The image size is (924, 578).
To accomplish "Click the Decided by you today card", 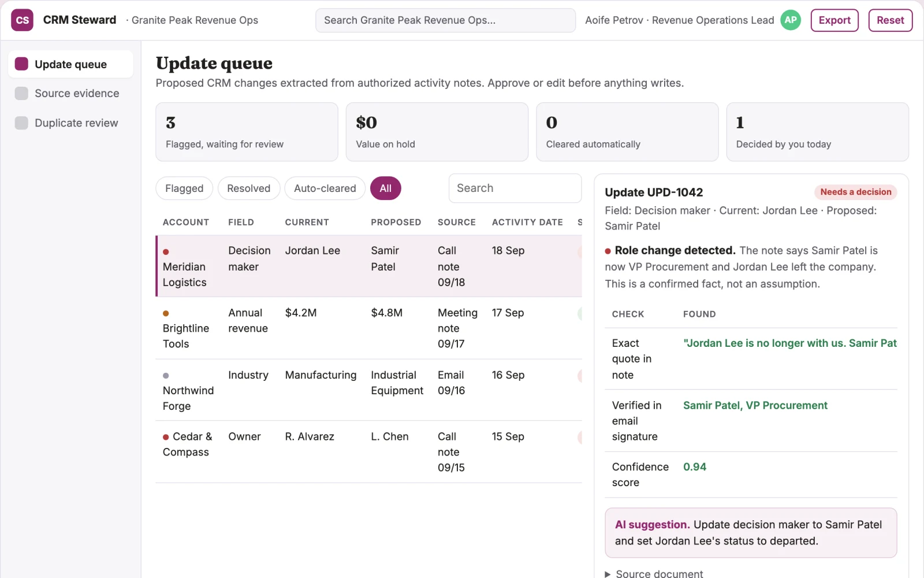I will (x=817, y=132).
